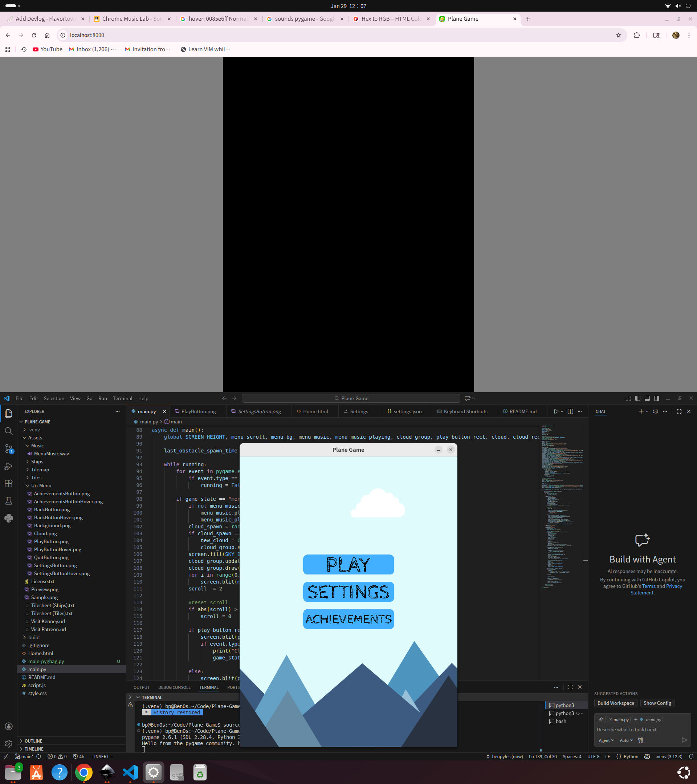Open the Search view in activity bar
Viewport: 697px width, 784px height.
click(x=8, y=431)
